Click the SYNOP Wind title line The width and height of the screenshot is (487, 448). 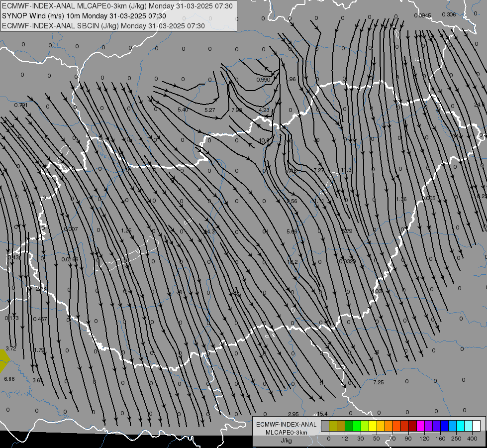coord(84,16)
